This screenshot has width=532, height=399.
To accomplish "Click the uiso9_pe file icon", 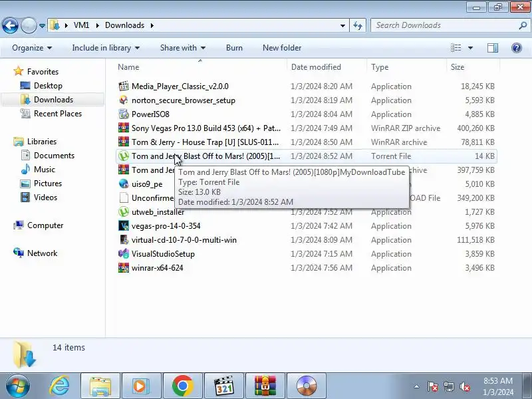I will click(124, 184).
